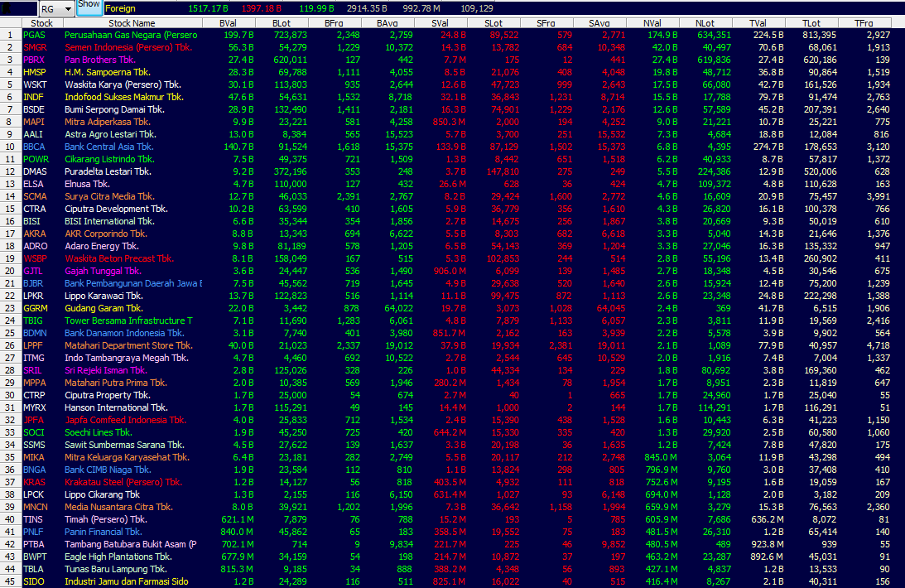The width and height of the screenshot is (905, 588).
Task: Select the TINS stock code
Action: pyautogui.click(x=33, y=518)
